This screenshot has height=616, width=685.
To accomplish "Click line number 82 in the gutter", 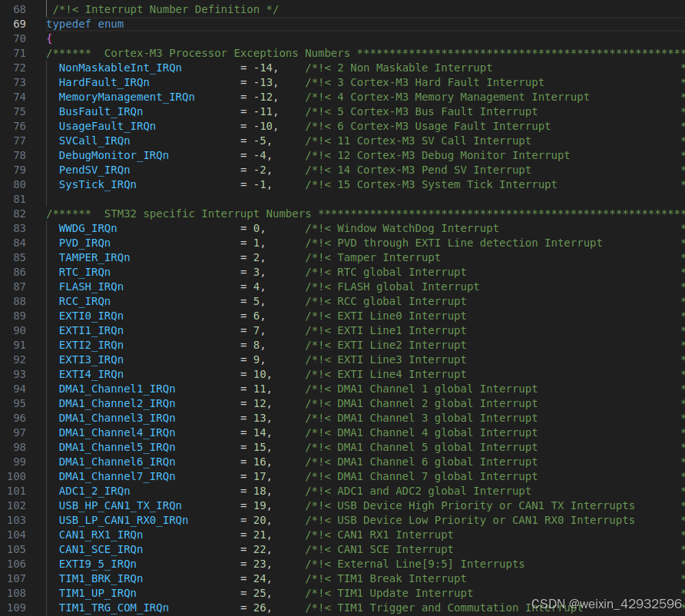I will (x=19, y=214).
